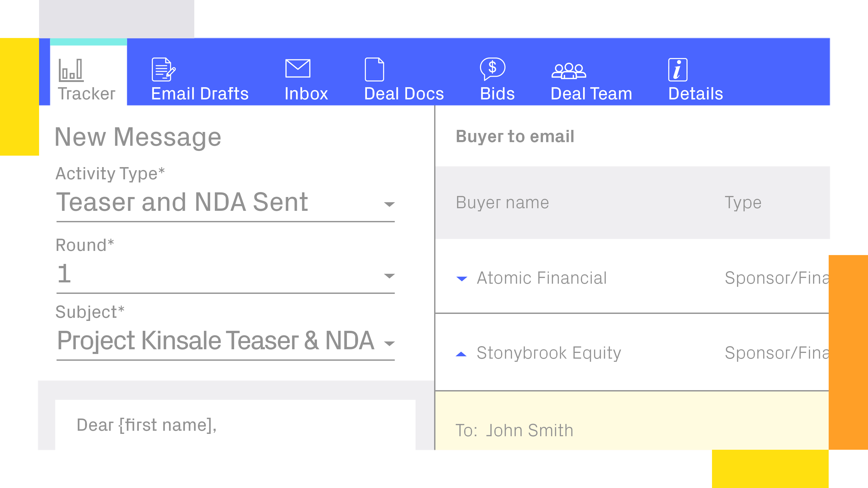Collapse the Stonybrook Equity row
Viewport: 868px width, 488px height.
click(x=461, y=354)
